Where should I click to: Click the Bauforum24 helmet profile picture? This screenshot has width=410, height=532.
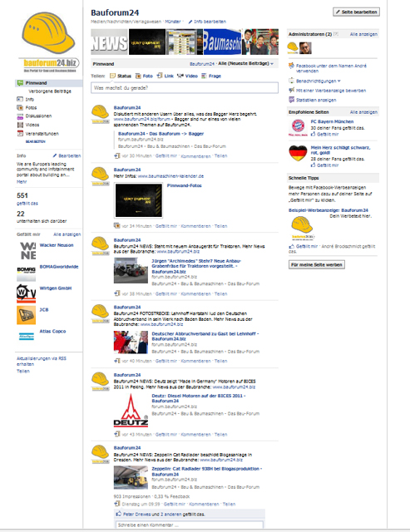[48, 42]
